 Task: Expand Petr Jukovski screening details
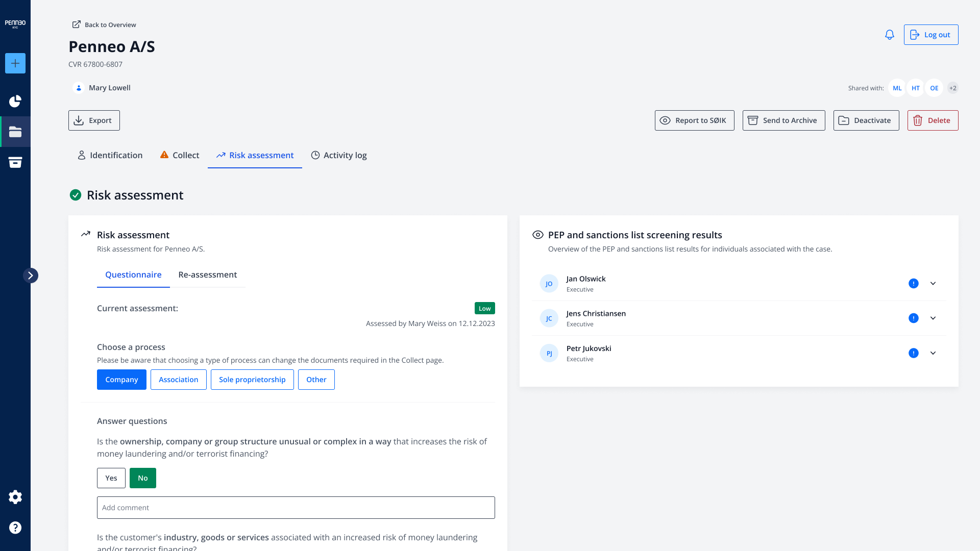point(933,353)
